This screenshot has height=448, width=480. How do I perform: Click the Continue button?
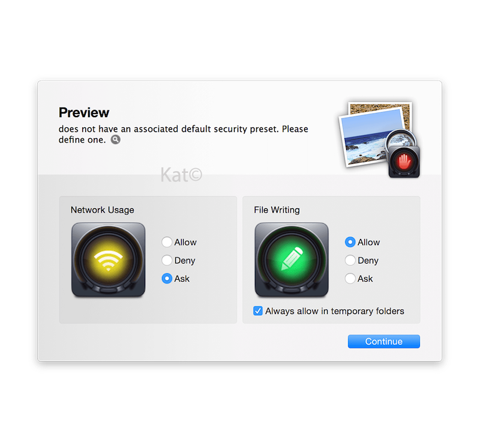click(x=384, y=341)
